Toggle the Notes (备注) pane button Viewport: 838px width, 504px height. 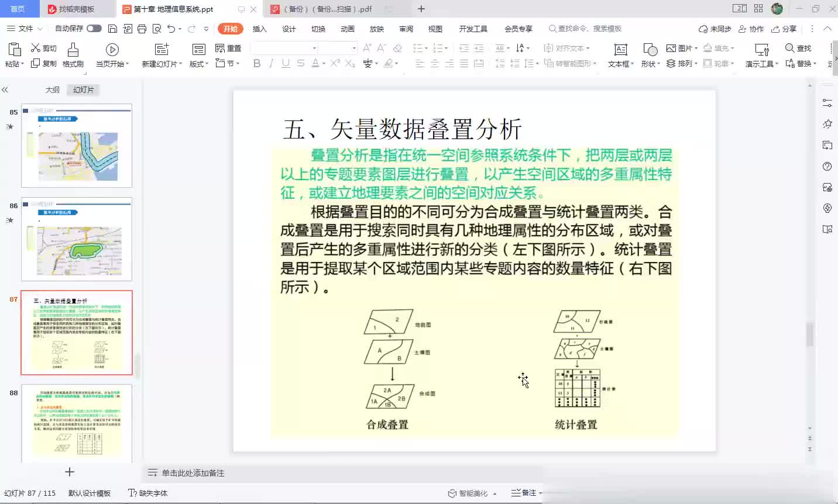[524, 493]
